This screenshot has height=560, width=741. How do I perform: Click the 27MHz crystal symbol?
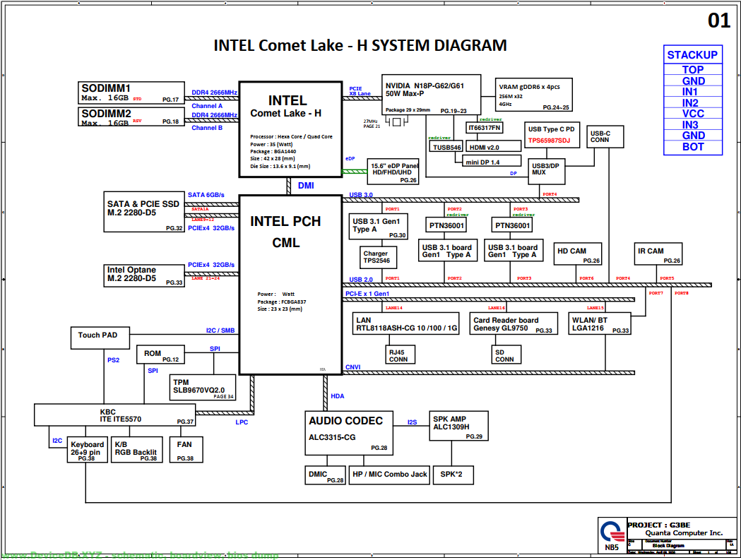397,122
